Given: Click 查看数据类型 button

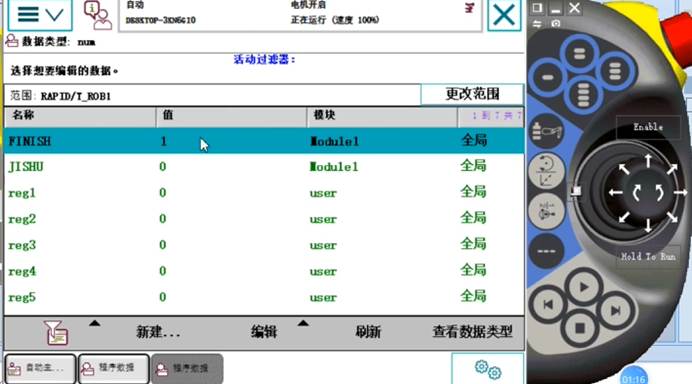Looking at the screenshot, I should point(472,331).
